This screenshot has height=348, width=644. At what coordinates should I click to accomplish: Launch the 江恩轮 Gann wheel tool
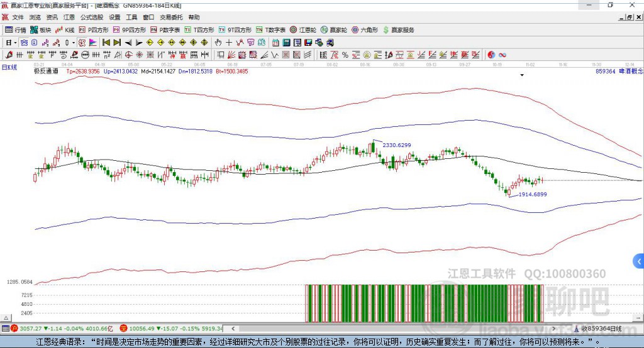(x=303, y=30)
